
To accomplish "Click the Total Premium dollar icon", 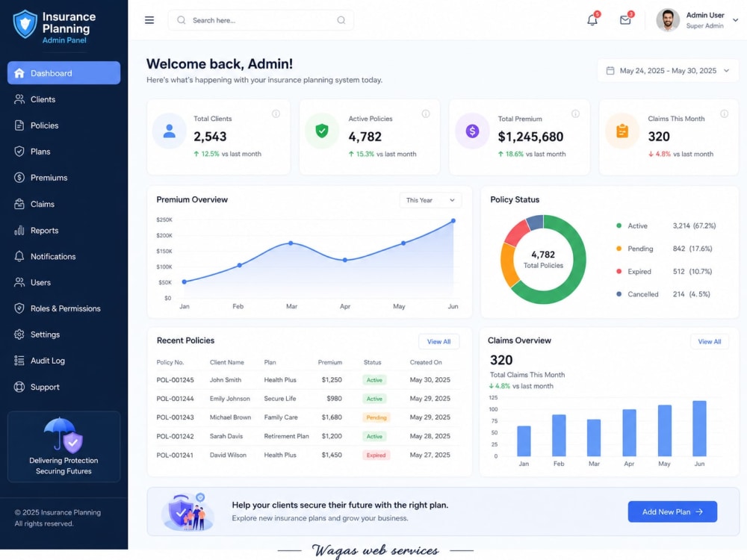I will coord(472,131).
